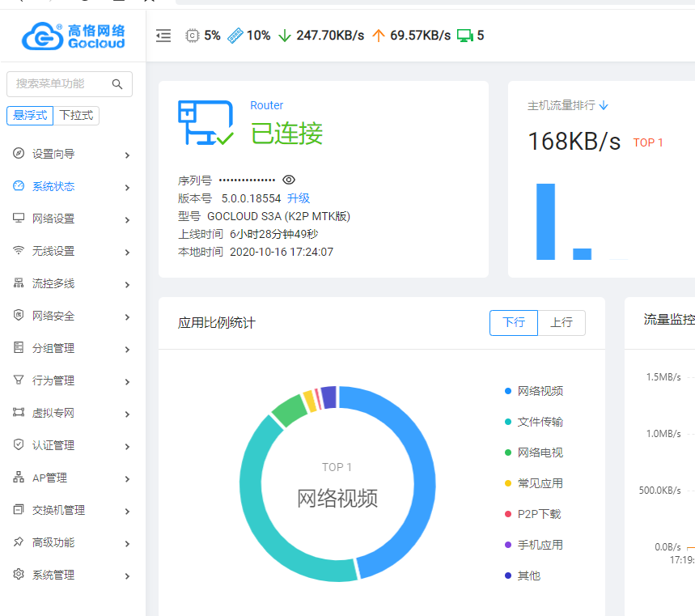Open the 系统状态 menu item
This screenshot has height=616, width=695.
53,186
